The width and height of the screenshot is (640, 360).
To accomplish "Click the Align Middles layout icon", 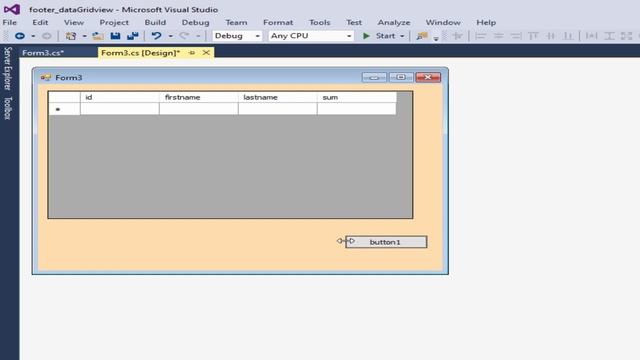I will pyautogui.click(x=551, y=36).
